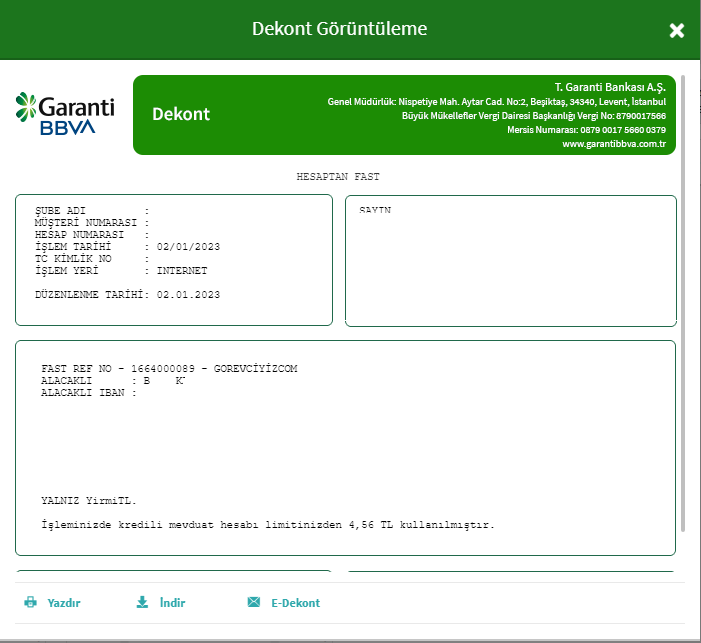Click the 'TC KİMLİK NO' label
Viewport: 701px width, 643px height.
coord(73,259)
